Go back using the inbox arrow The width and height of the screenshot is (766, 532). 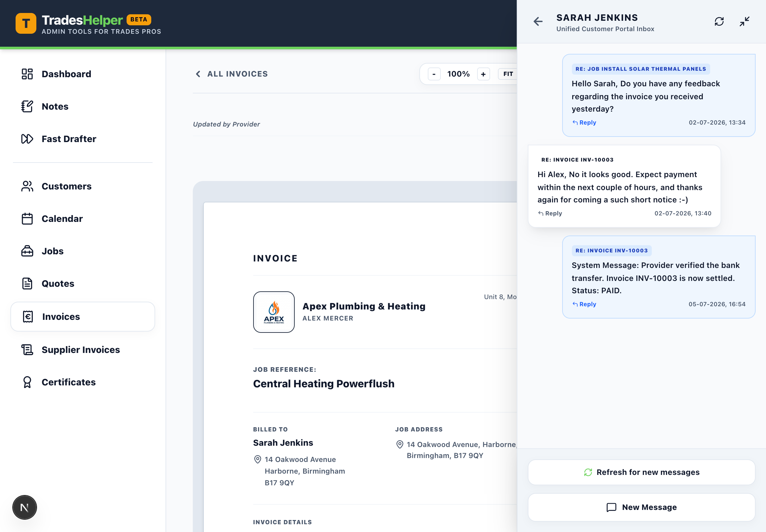click(x=538, y=22)
